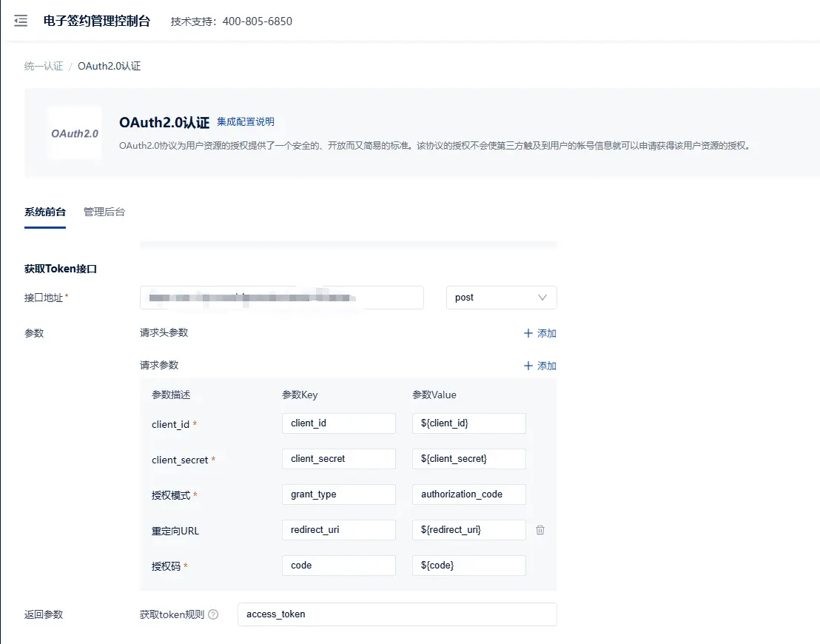This screenshot has width=820, height=644.
Task: Click the OAuth2.0 logo thumbnail
Action: [x=75, y=133]
